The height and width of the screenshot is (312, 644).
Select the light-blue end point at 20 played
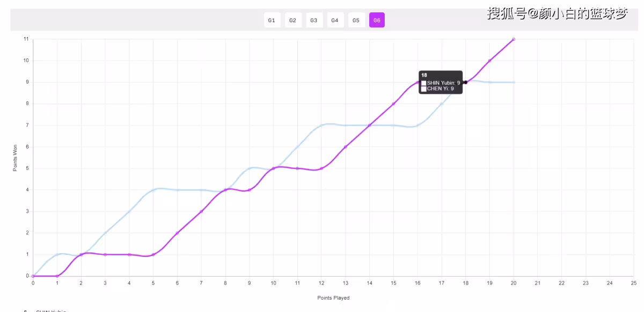(x=514, y=82)
